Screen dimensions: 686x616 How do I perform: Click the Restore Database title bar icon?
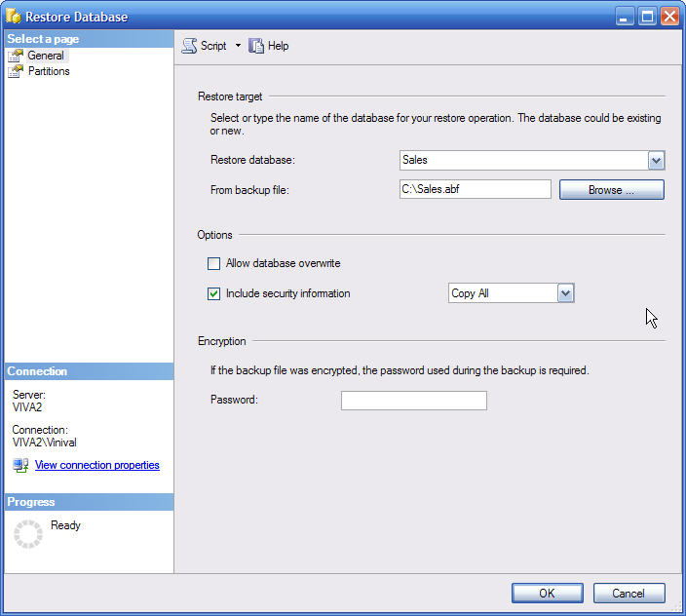coord(14,17)
